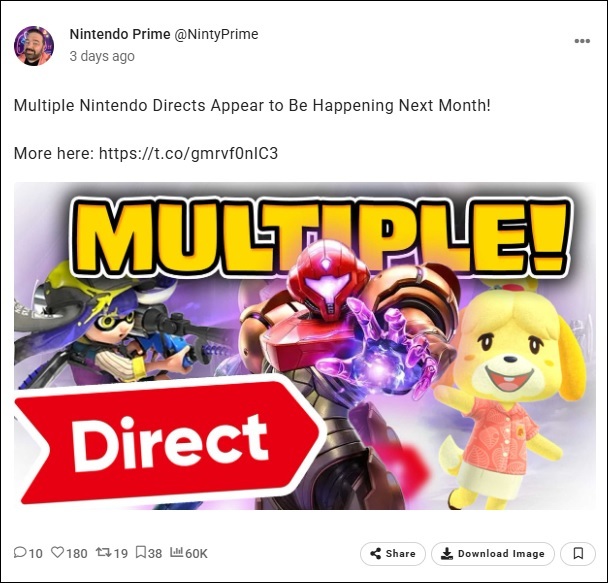The height and width of the screenshot is (583, 608).
Task: Open the t.co/gmrvf0nIC3 link
Action: [188, 154]
